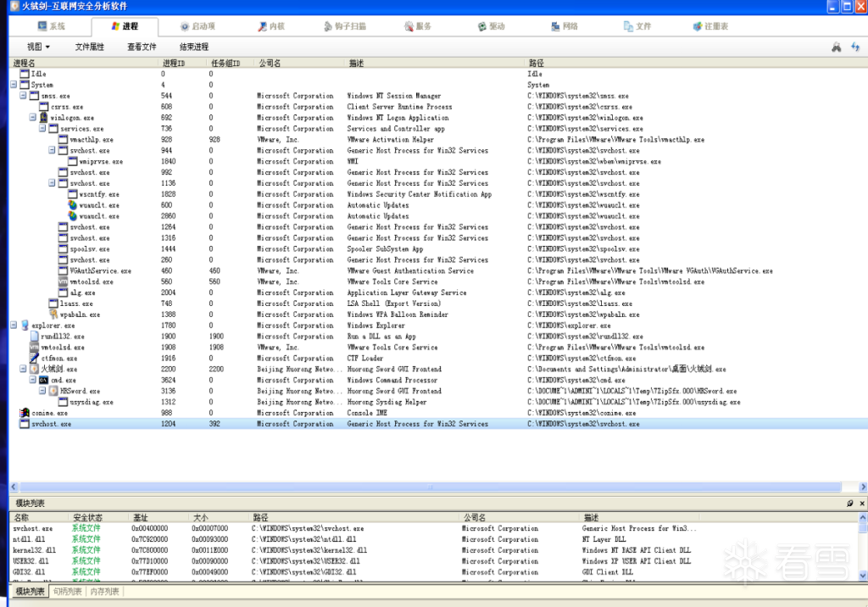Collapse the smss.exe tree node
Viewport: 868px width, 607px height.
[23, 95]
